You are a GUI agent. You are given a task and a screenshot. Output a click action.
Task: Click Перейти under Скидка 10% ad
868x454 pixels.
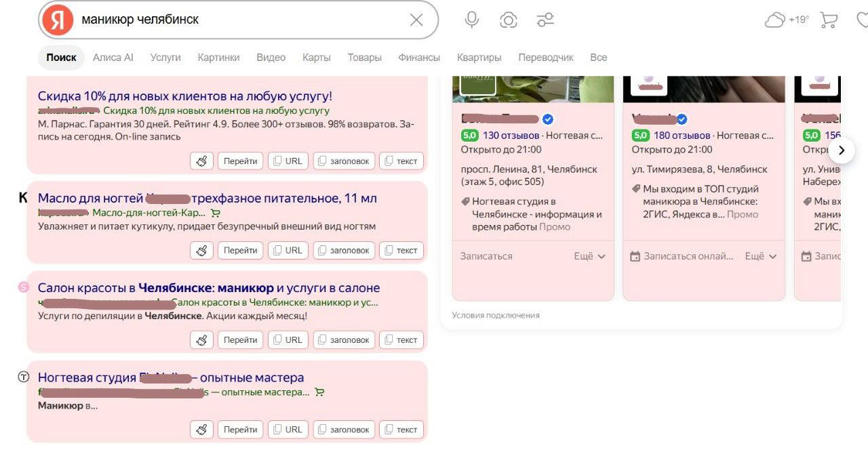(240, 161)
